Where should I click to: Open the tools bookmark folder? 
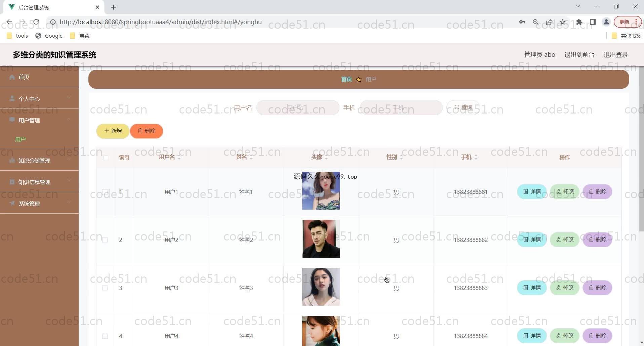point(17,36)
